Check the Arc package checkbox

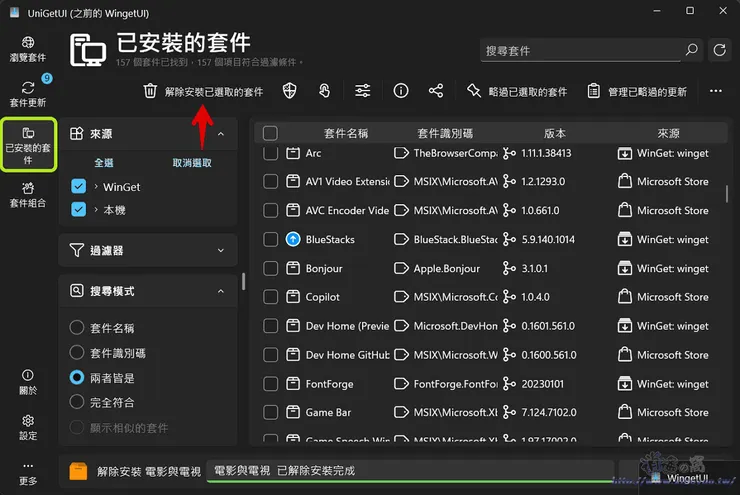tap(270, 153)
